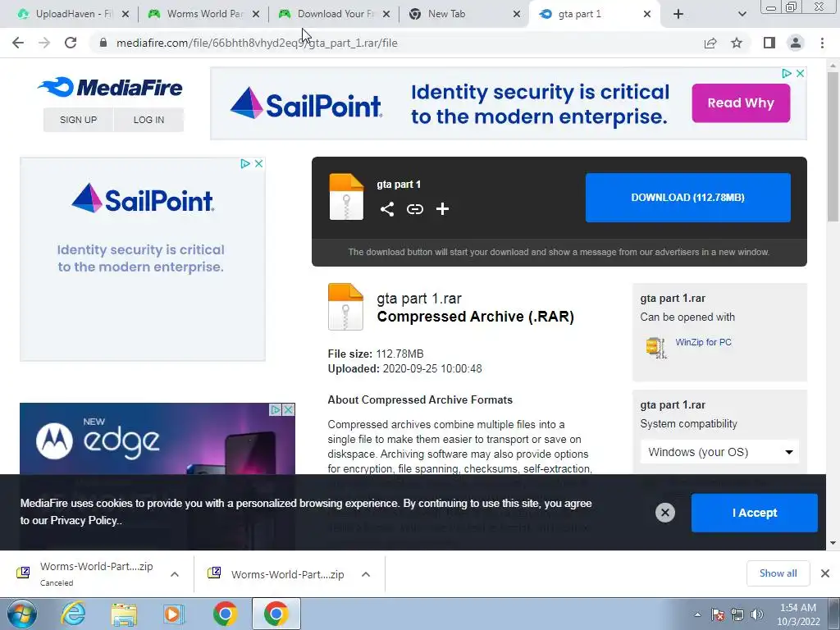Close the UploadHaven tab

[126, 14]
